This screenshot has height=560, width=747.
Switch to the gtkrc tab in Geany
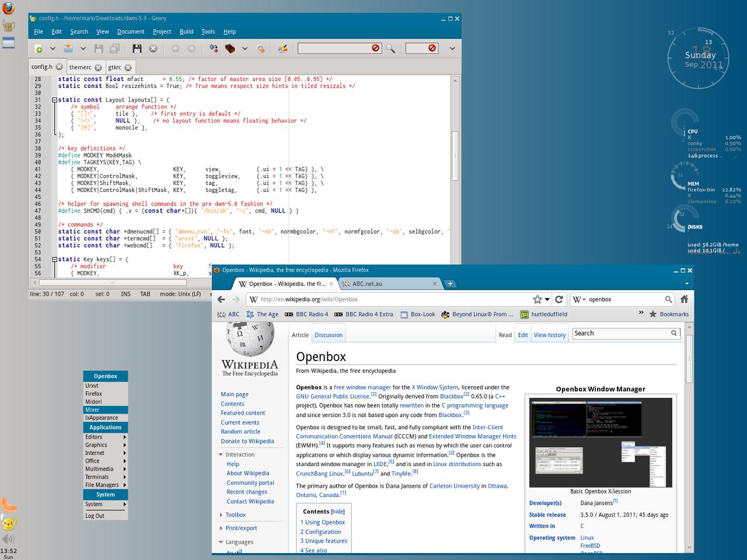coord(114,67)
